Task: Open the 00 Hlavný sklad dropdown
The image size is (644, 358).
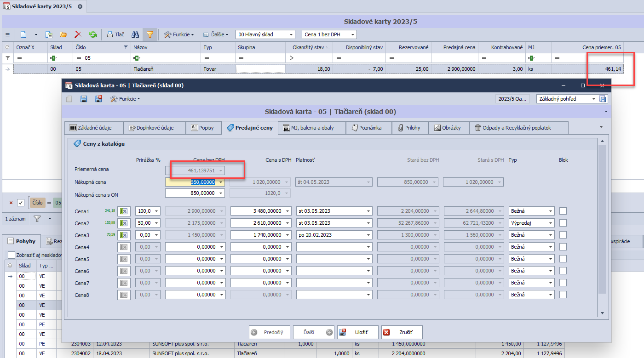Action: [291, 34]
